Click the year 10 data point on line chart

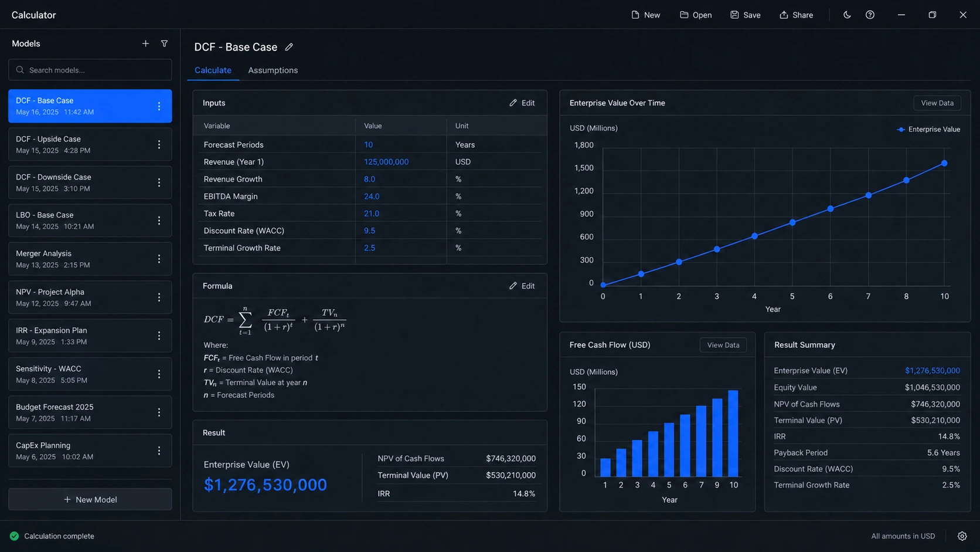[x=944, y=164]
